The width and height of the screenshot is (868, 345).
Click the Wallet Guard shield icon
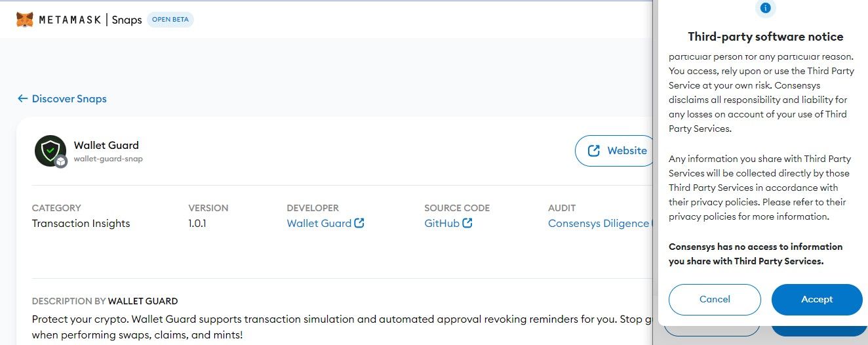tap(50, 151)
